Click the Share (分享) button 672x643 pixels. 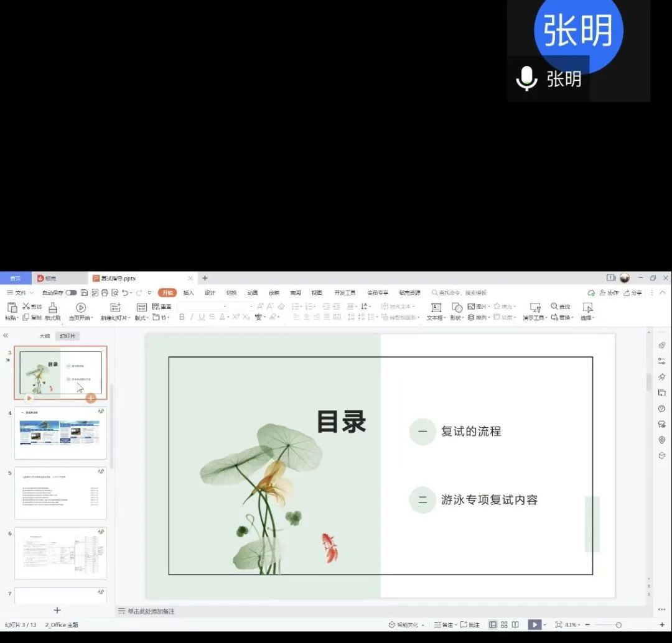click(633, 293)
